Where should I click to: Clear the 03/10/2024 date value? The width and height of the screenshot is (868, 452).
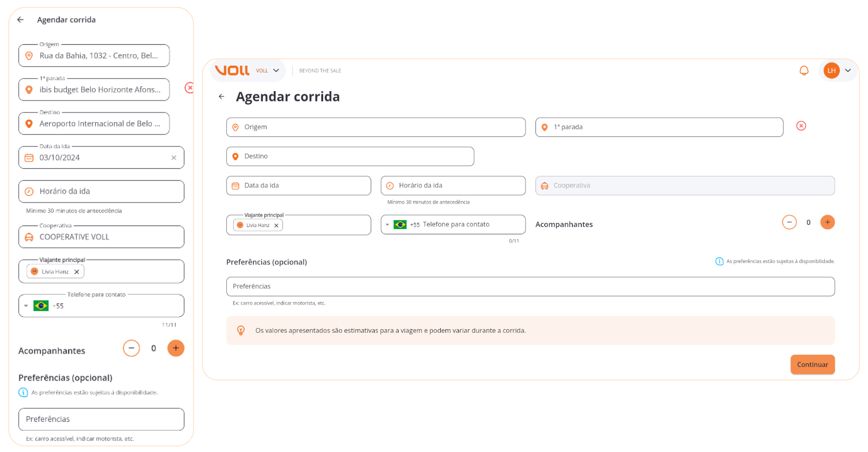174,158
